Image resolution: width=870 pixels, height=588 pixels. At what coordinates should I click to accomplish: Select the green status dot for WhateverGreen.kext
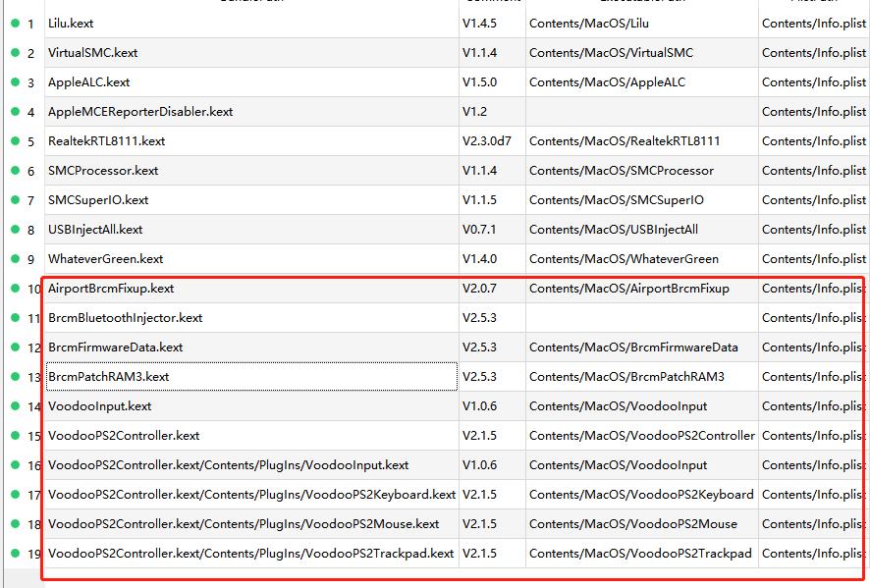15,258
